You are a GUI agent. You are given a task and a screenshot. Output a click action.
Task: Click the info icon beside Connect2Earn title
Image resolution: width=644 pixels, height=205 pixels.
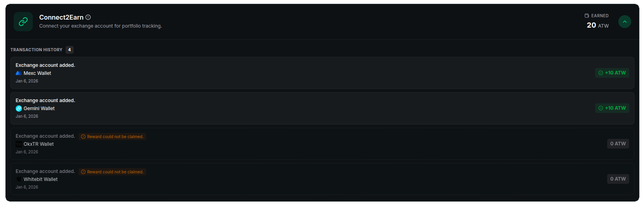(88, 17)
